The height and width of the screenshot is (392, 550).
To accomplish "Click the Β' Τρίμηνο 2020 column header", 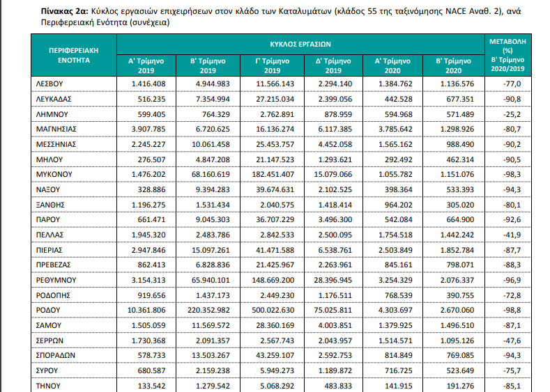I will click(x=454, y=65).
